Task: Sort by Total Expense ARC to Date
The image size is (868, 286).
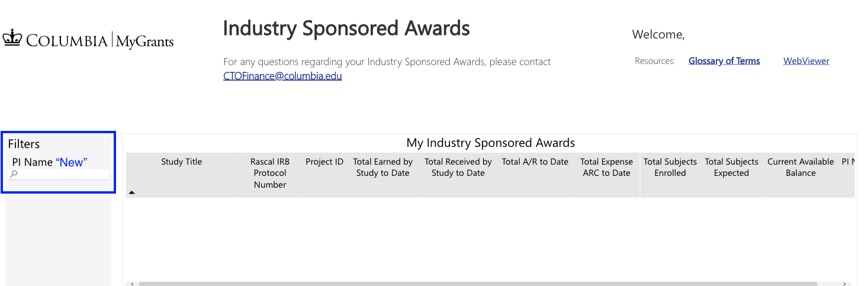Action: pos(606,167)
